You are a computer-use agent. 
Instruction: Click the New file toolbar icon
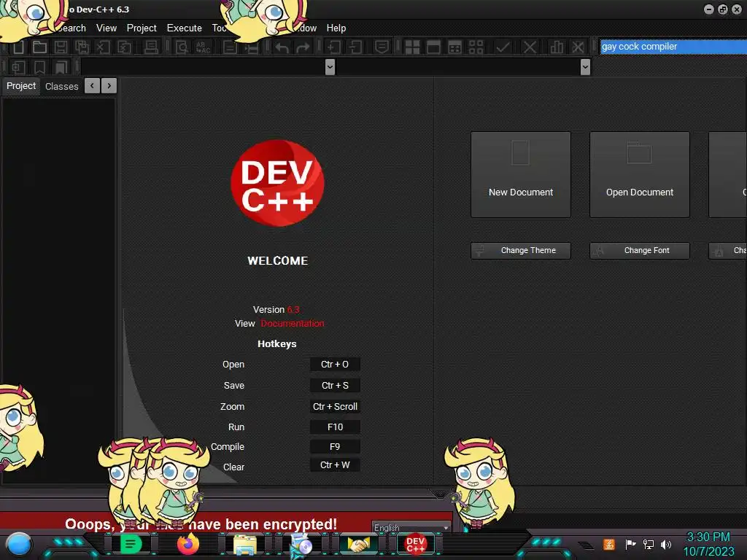point(18,47)
